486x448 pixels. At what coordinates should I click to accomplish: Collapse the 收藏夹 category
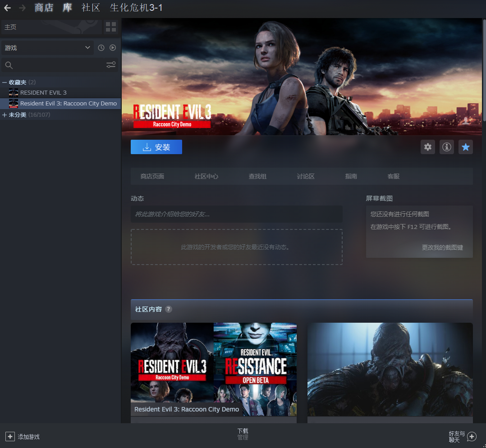tap(5, 82)
